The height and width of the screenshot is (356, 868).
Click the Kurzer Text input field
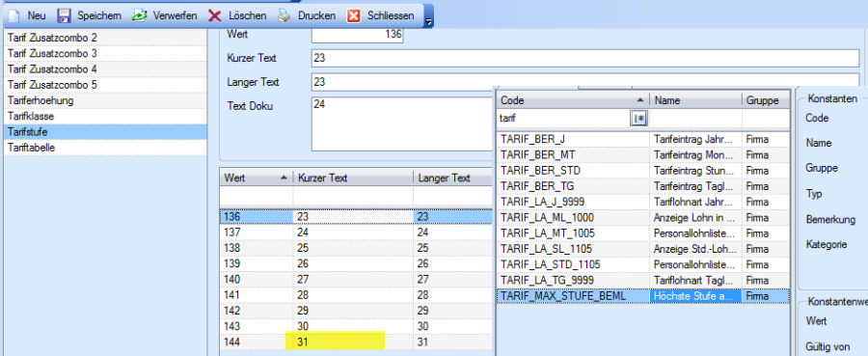click(585, 58)
